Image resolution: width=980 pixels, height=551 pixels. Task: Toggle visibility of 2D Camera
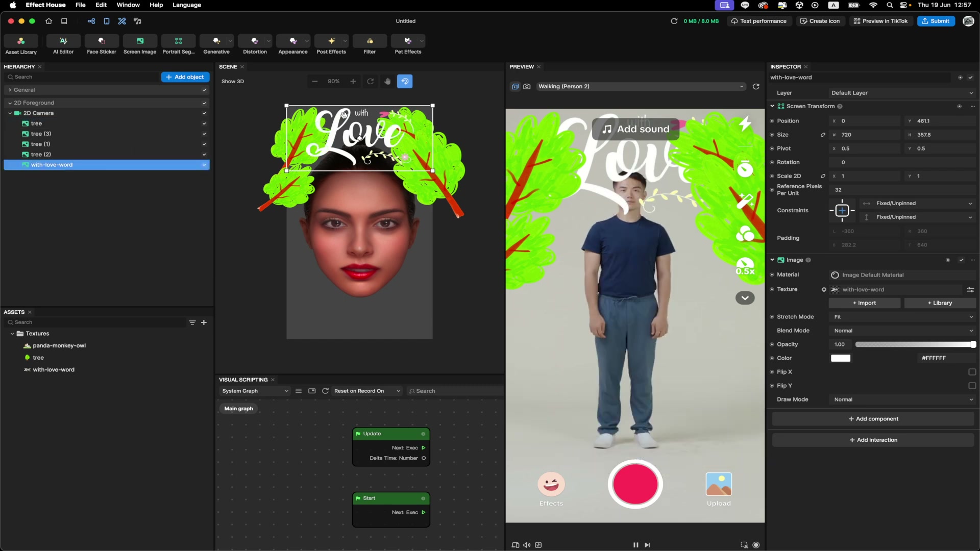204,113
